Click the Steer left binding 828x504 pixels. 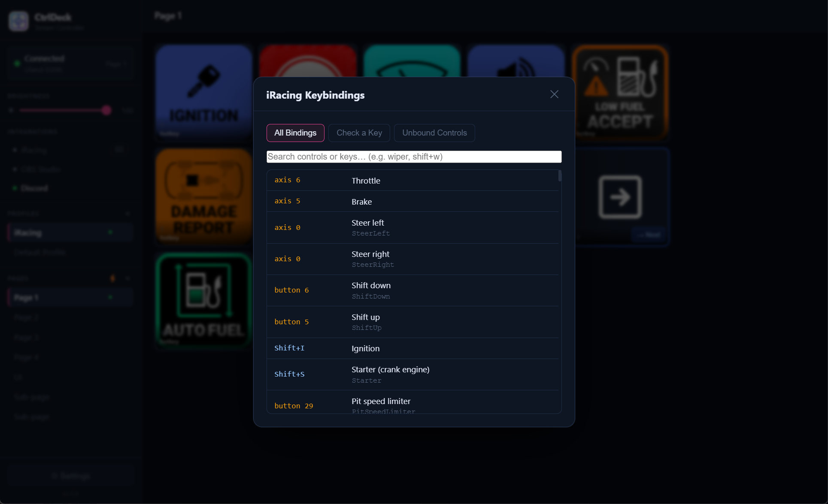tap(413, 228)
